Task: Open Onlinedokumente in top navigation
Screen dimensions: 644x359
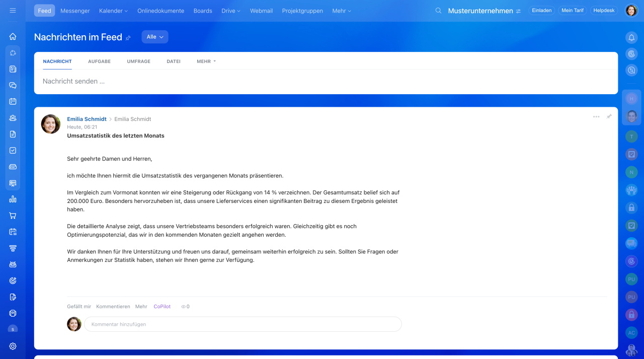Action: pos(160,11)
